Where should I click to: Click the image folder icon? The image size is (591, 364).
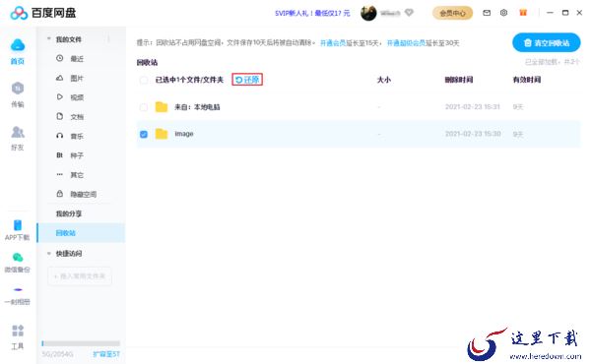click(162, 134)
